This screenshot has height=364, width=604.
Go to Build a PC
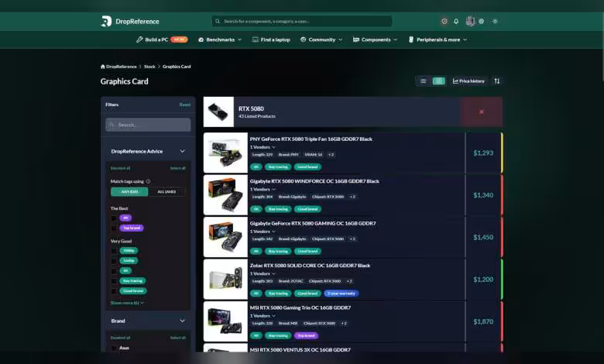(162, 39)
